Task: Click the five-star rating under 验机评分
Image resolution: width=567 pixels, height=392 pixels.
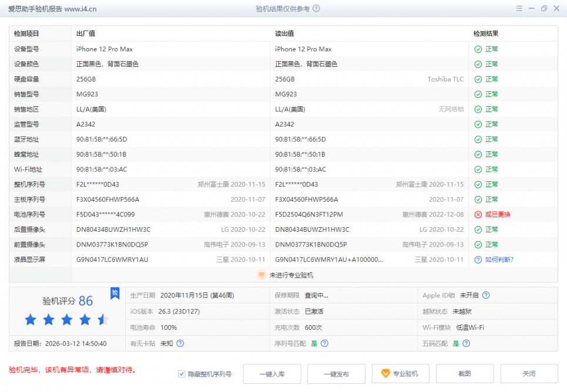Action: [66, 320]
